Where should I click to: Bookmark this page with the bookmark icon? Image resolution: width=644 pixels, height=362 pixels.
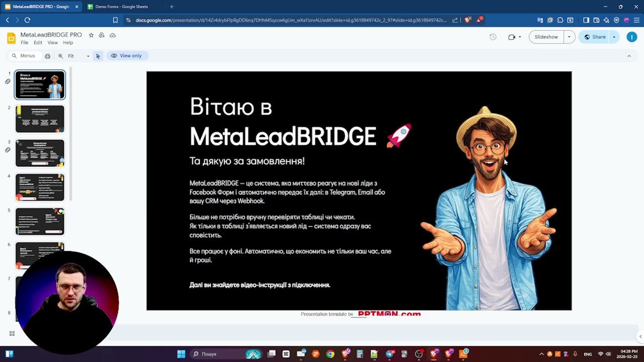[x=115, y=20]
